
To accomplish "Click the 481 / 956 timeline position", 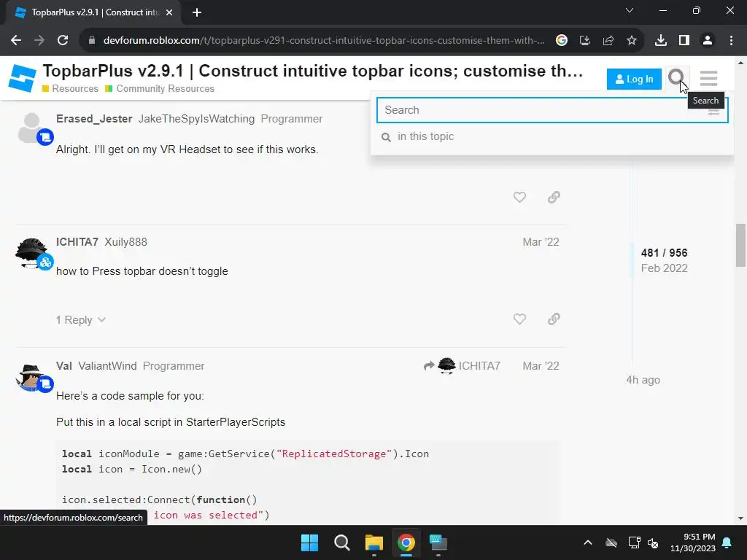I will tap(664, 253).
